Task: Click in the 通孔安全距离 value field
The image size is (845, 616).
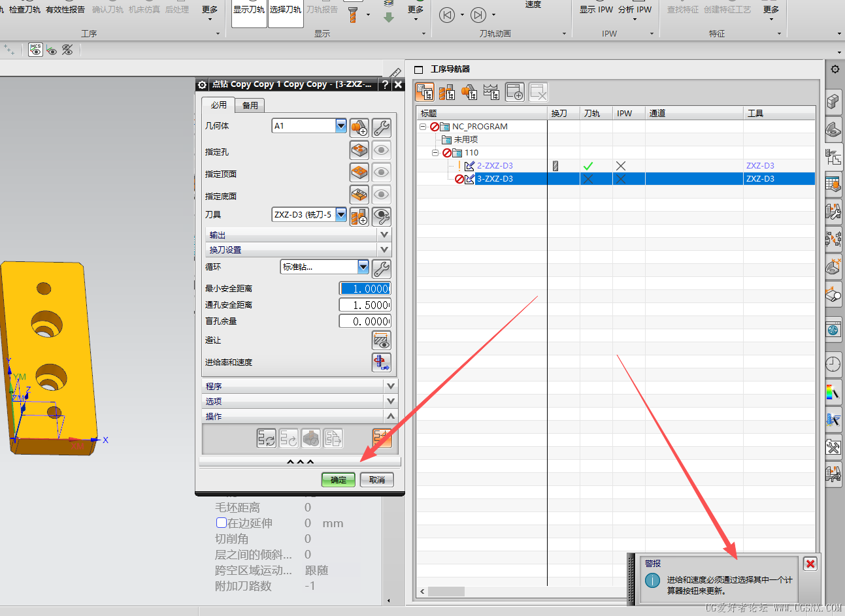Action: 365,305
